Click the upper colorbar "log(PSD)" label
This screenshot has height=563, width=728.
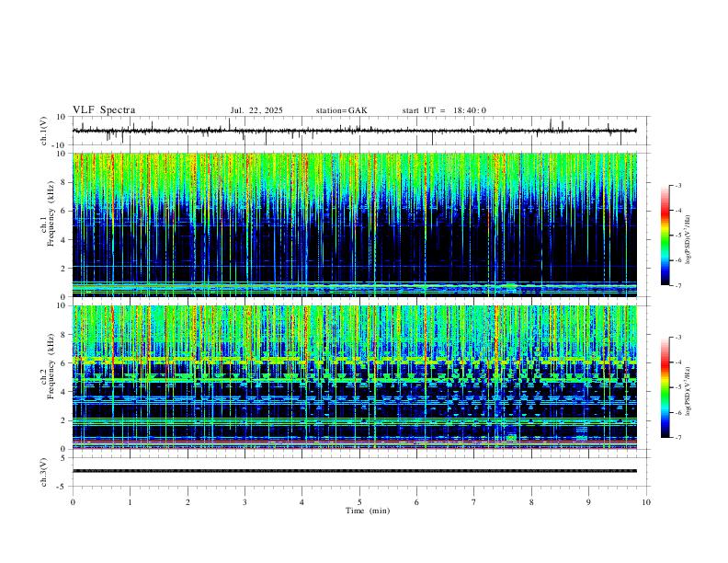(688, 240)
